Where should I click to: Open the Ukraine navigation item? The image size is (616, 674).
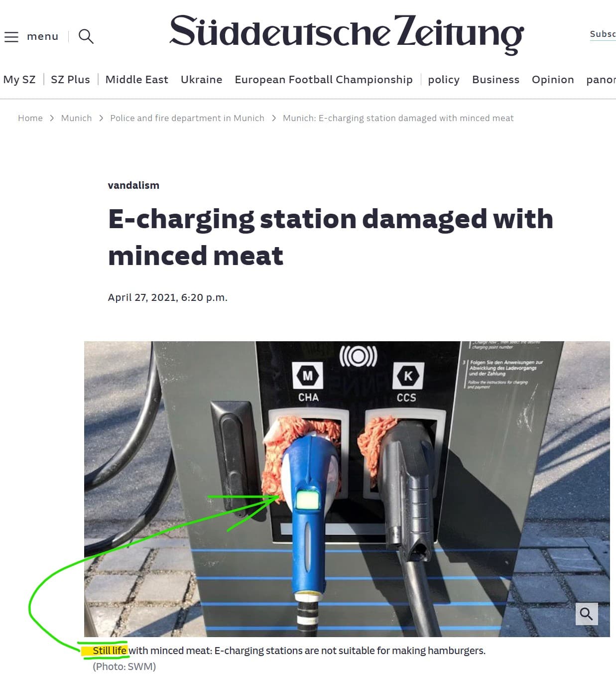pos(201,80)
